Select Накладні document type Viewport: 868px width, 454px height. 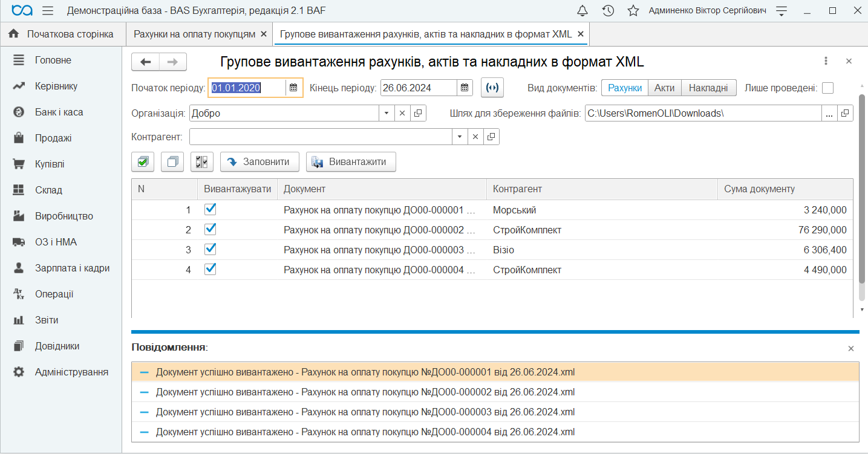(708, 88)
